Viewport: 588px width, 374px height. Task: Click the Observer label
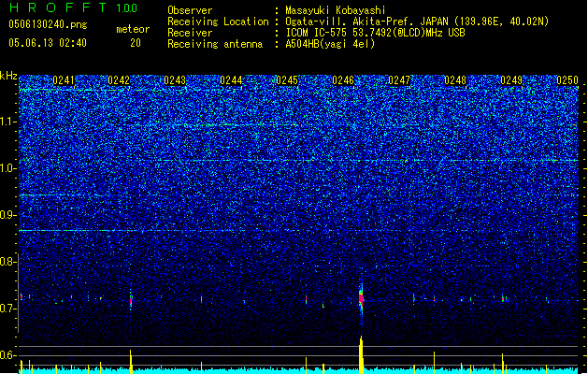point(190,10)
